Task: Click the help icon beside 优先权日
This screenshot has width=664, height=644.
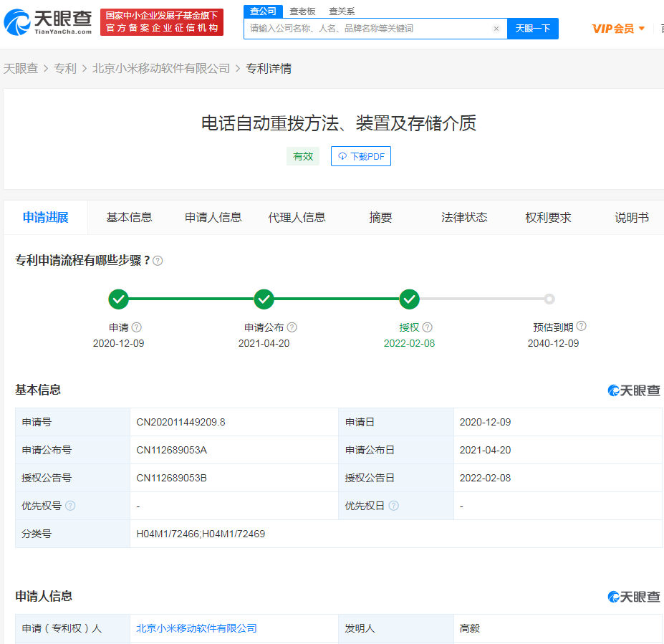Action: click(393, 506)
